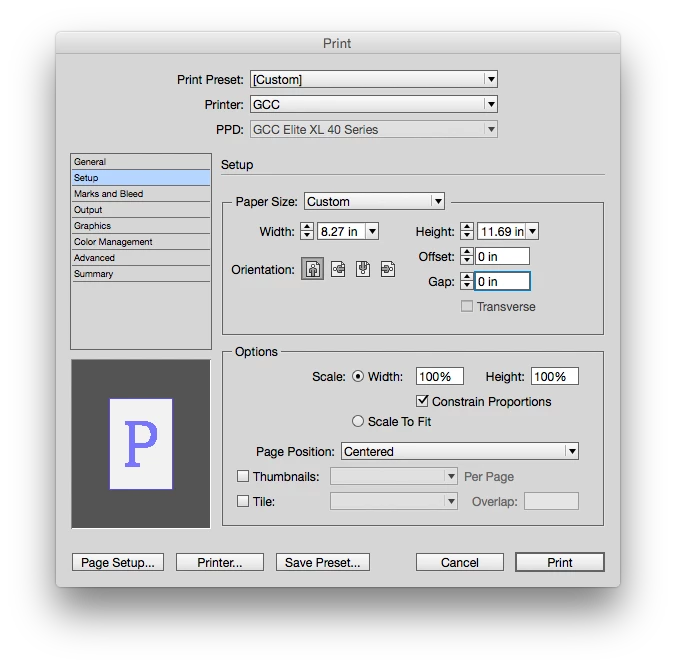
Task: Enable the Tile checkbox
Action: [x=243, y=501]
